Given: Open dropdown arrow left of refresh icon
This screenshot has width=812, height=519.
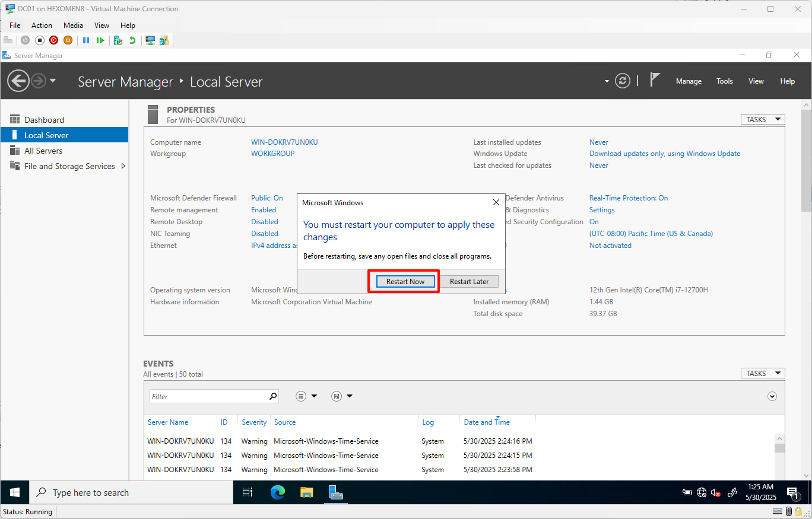Looking at the screenshot, I should point(607,81).
